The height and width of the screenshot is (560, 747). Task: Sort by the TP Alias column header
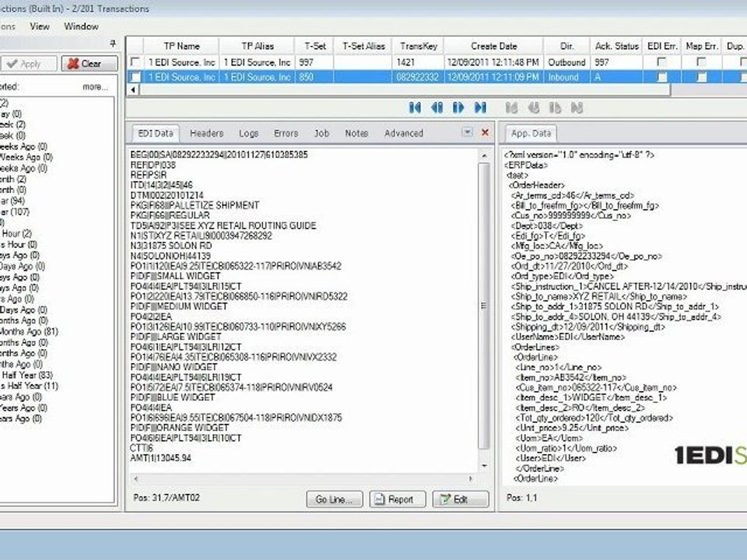[258, 46]
